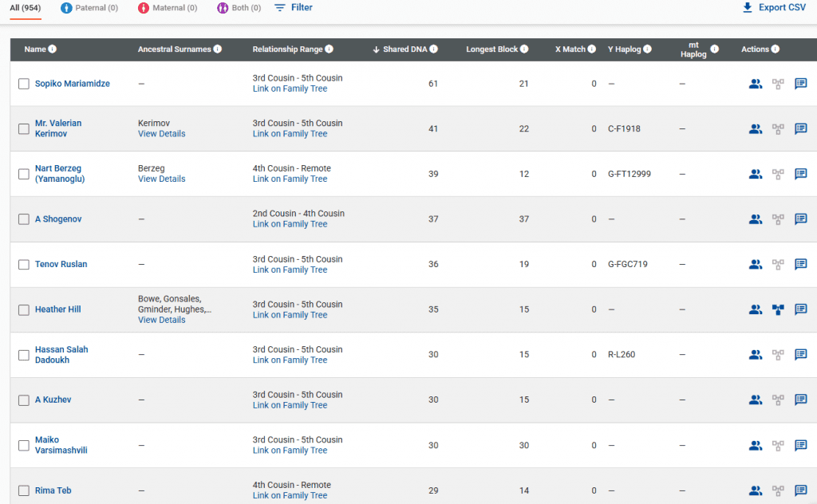Open family tree icon for A Shogenov
The height and width of the screenshot is (504, 817).
point(778,219)
